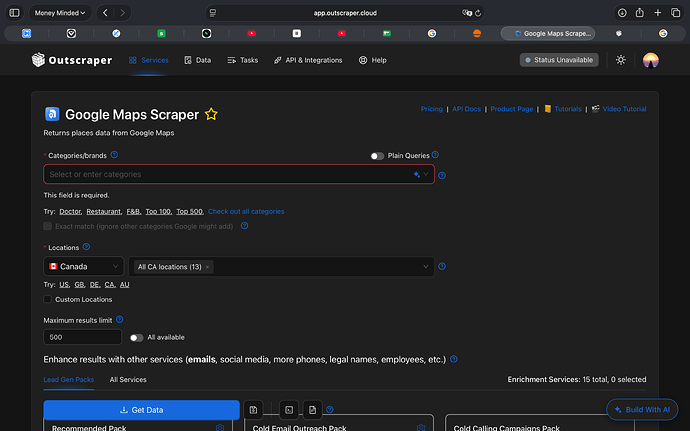
Task: Favorite Google Maps Scraper with star
Action: pos(211,114)
